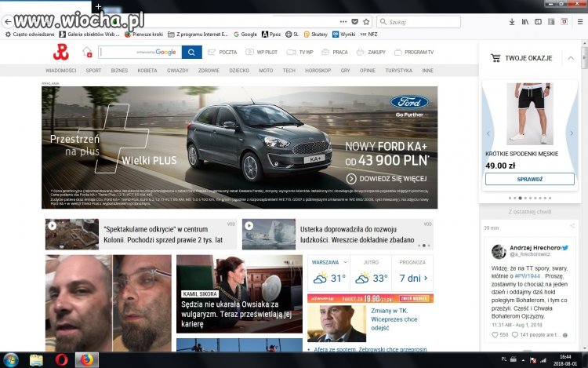
Task: Click the Firefox taskbar button
Action: coord(87,360)
